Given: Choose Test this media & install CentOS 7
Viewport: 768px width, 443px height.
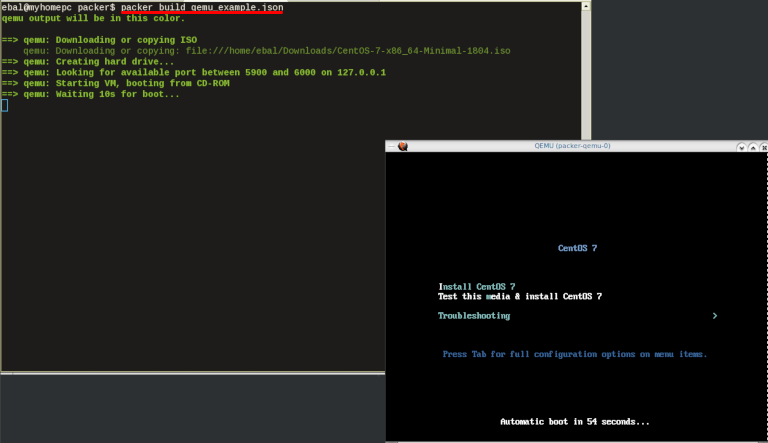Looking at the screenshot, I should tap(519, 296).
